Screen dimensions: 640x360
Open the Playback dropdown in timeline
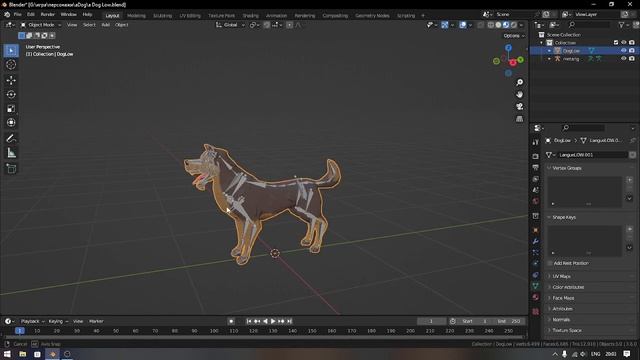coord(33,321)
